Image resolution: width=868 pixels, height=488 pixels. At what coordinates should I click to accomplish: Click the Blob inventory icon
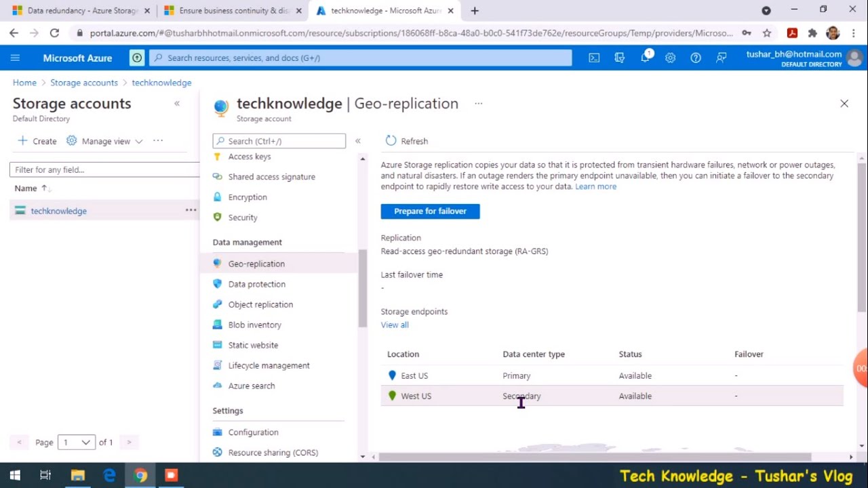pos(218,325)
